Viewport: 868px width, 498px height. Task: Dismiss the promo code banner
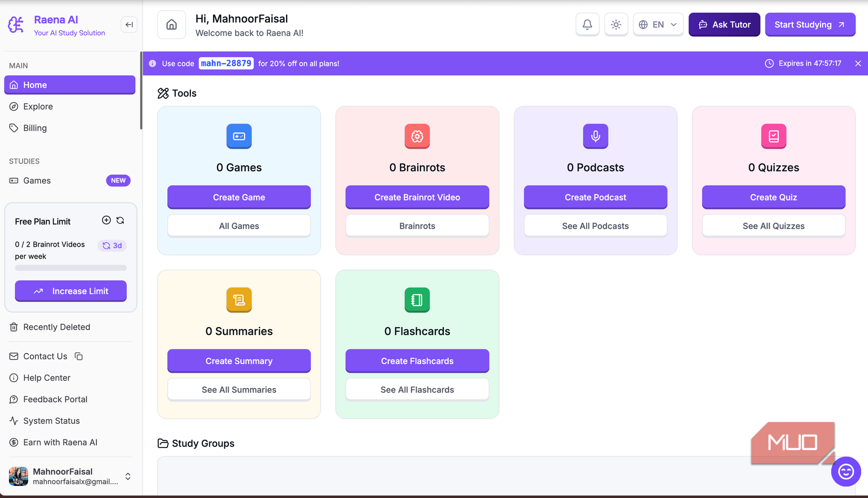[x=858, y=64]
